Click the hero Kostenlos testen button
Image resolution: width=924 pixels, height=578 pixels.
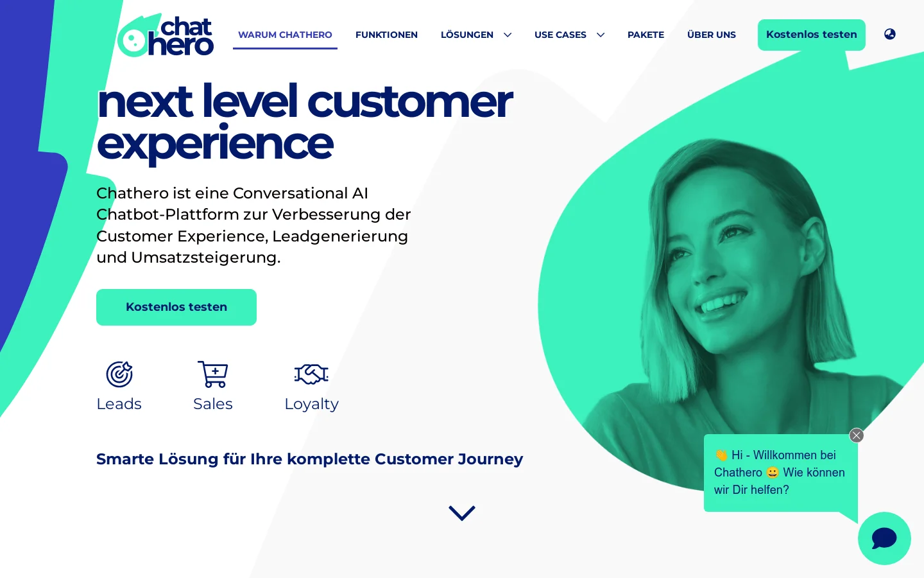176,307
